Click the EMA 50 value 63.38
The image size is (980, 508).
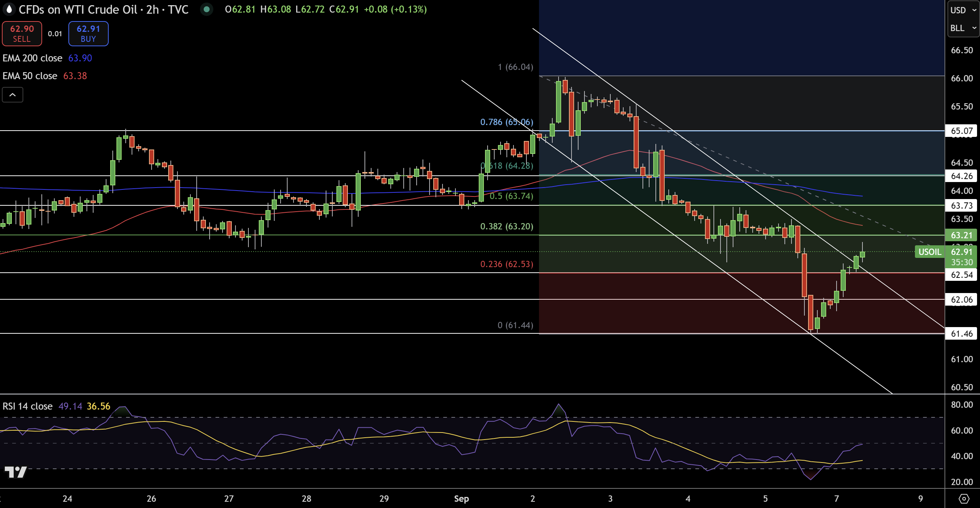coord(75,76)
